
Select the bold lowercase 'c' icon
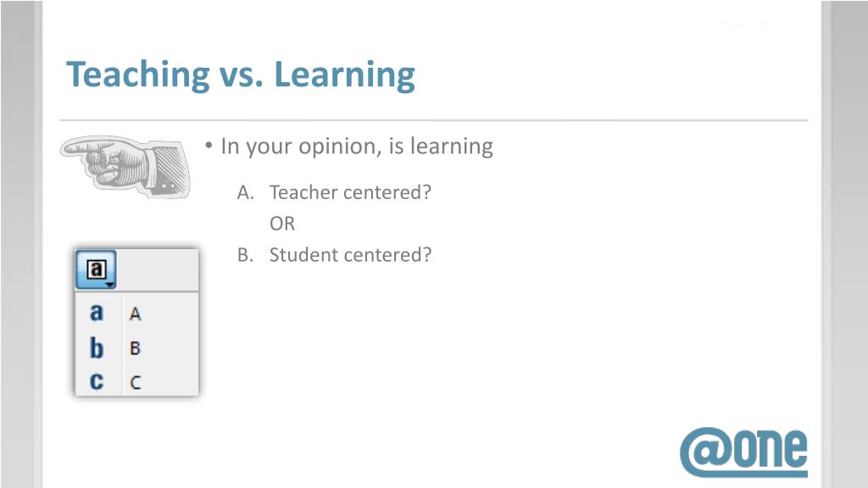click(97, 381)
